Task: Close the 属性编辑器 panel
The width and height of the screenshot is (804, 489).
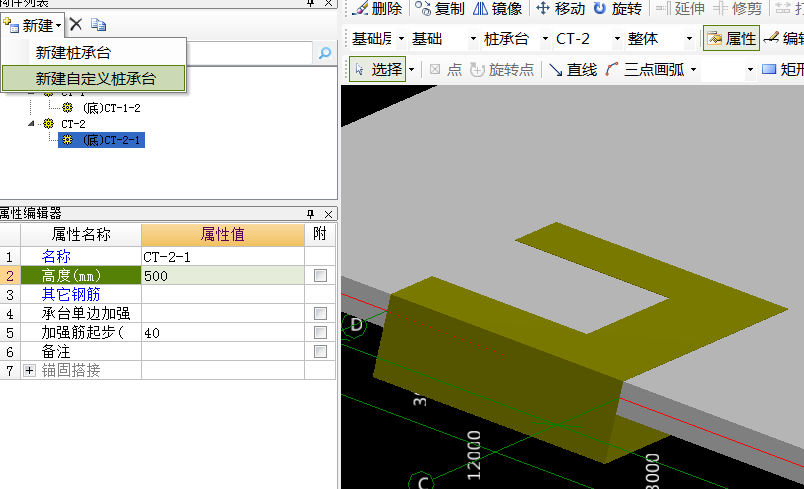Action: pyautogui.click(x=328, y=214)
